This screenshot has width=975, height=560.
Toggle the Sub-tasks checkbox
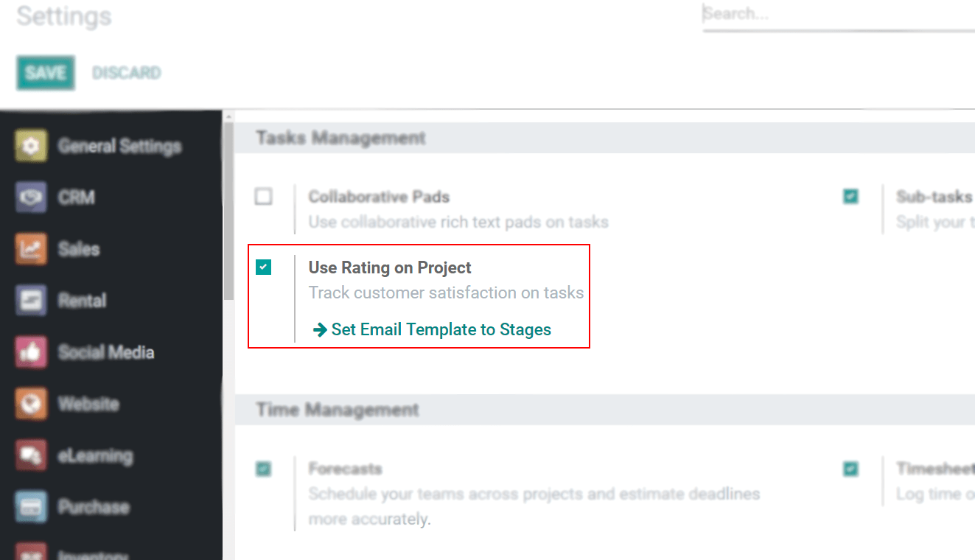tap(851, 197)
